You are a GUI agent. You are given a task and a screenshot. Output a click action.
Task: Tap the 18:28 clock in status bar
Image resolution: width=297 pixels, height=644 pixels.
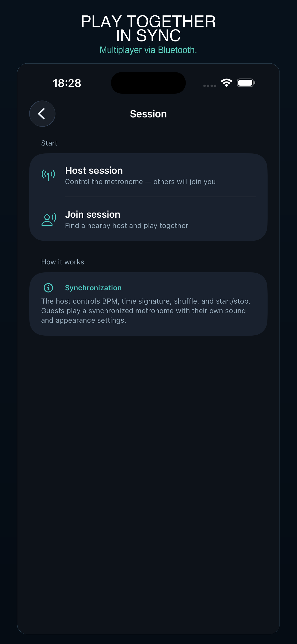pyautogui.click(x=67, y=83)
